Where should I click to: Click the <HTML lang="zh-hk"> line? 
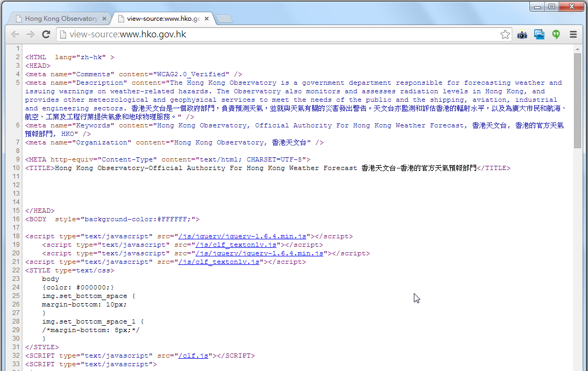point(70,58)
